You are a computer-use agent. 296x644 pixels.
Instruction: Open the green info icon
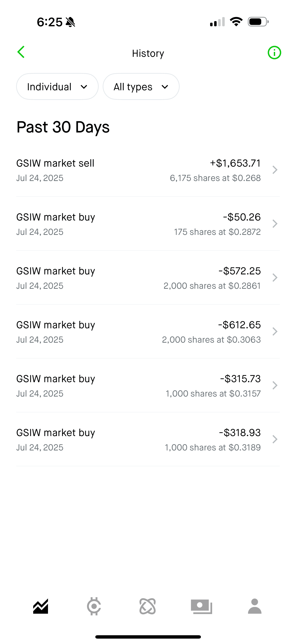coord(274,53)
